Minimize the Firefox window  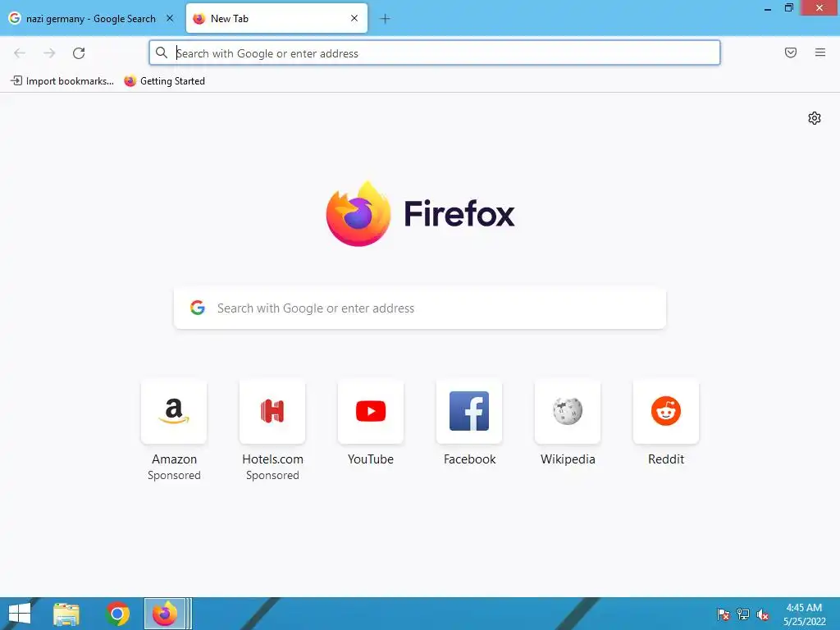point(767,8)
